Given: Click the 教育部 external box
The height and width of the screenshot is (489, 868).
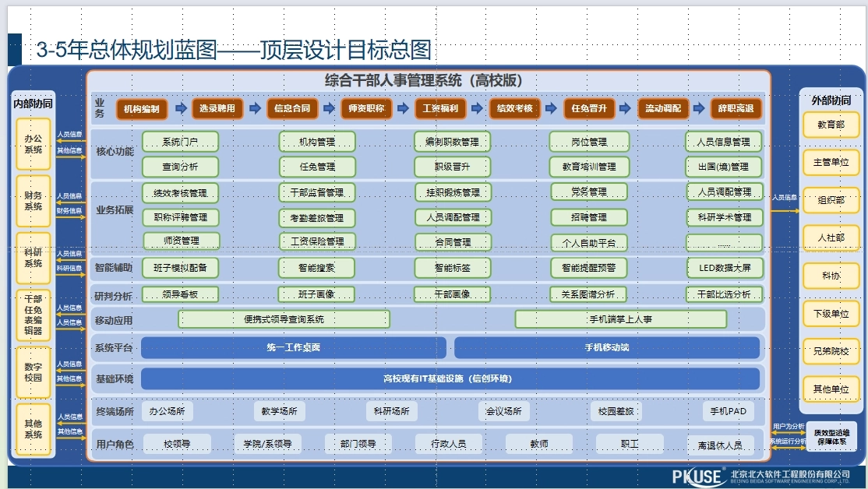Looking at the screenshot, I should (x=831, y=125).
